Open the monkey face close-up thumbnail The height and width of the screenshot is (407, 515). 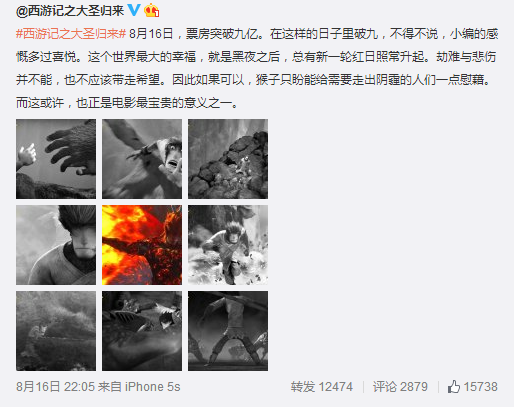coord(56,245)
